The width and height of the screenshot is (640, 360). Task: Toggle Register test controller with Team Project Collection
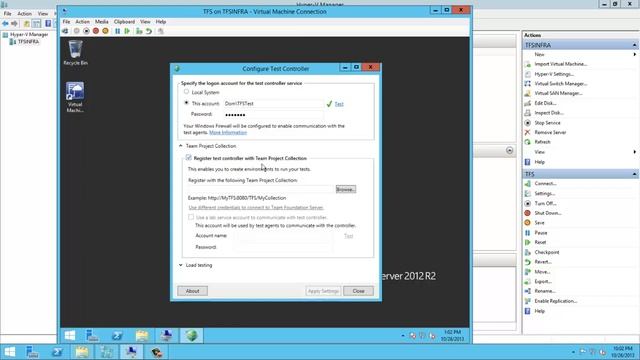click(189, 158)
